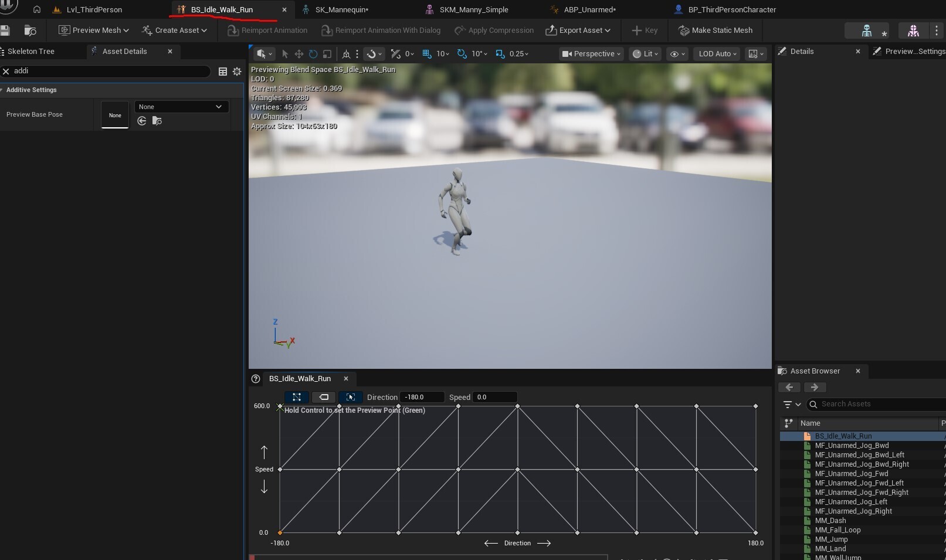Click the scale transform tool icon
Image resolution: width=946 pixels, height=560 pixels.
click(x=327, y=54)
